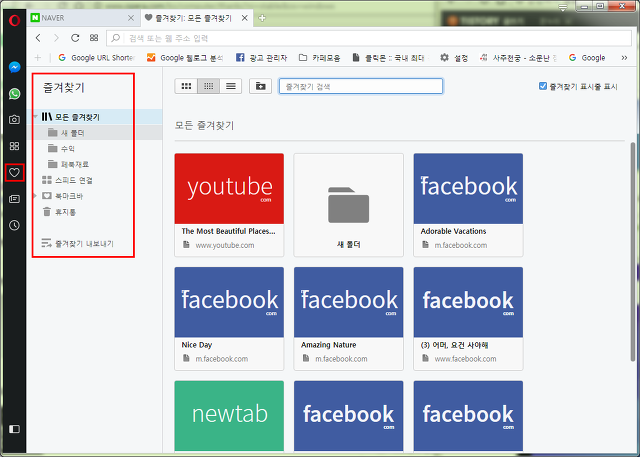Toggle 즐겨찾기 표시줄 표시 checkbox

coord(543,86)
